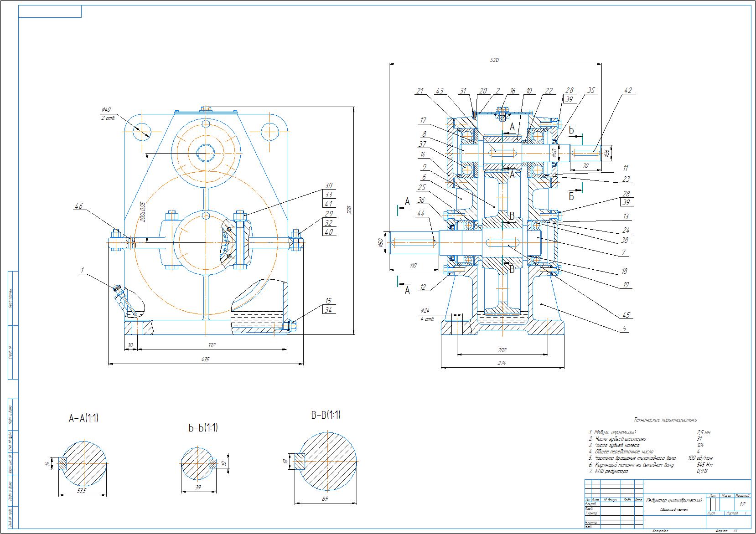
Task: Click the 53,5 dimension in section А–А
Action: (x=82, y=492)
